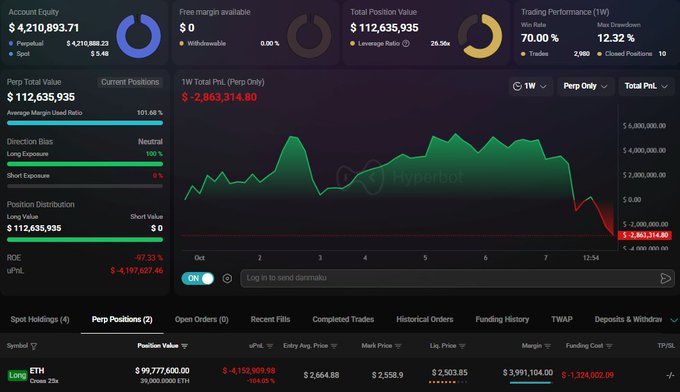This screenshot has height=392, width=680.
Task: Click the Direction Bias Neutral label
Action: click(x=150, y=142)
